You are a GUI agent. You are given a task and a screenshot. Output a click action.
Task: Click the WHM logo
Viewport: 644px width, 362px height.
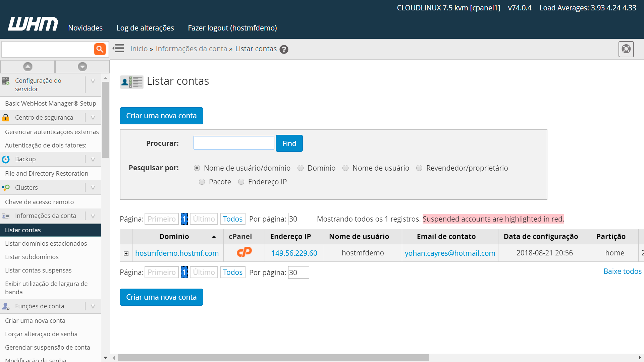(33, 24)
